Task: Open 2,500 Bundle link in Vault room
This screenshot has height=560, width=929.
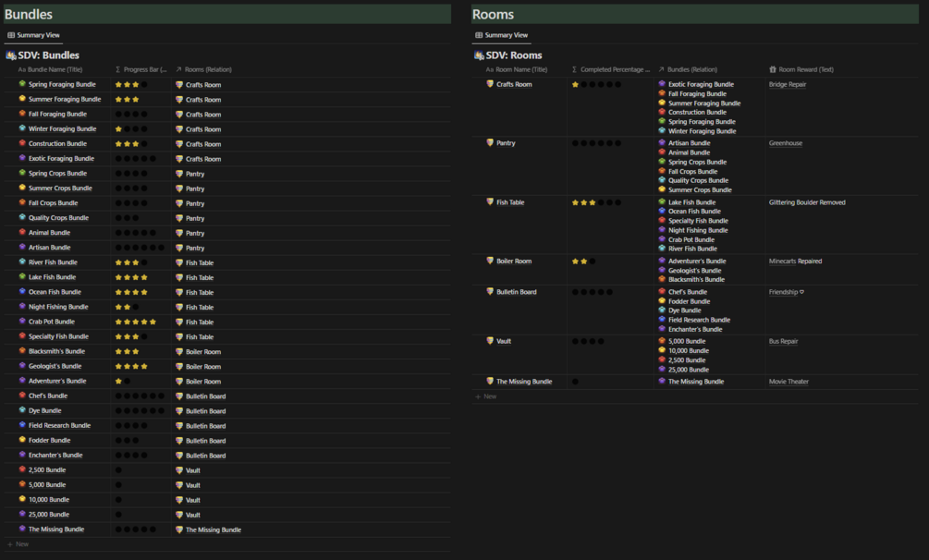Action: [687, 359]
